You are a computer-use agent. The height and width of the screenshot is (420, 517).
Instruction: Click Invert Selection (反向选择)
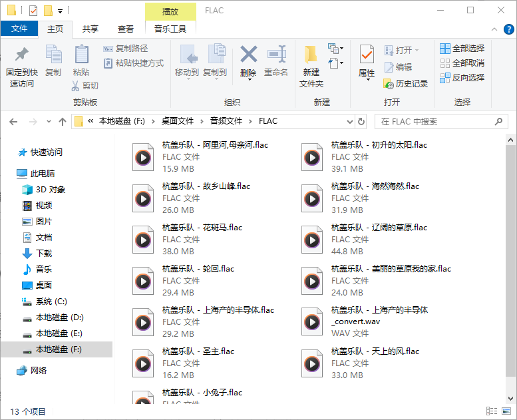(x=462, y=77)
